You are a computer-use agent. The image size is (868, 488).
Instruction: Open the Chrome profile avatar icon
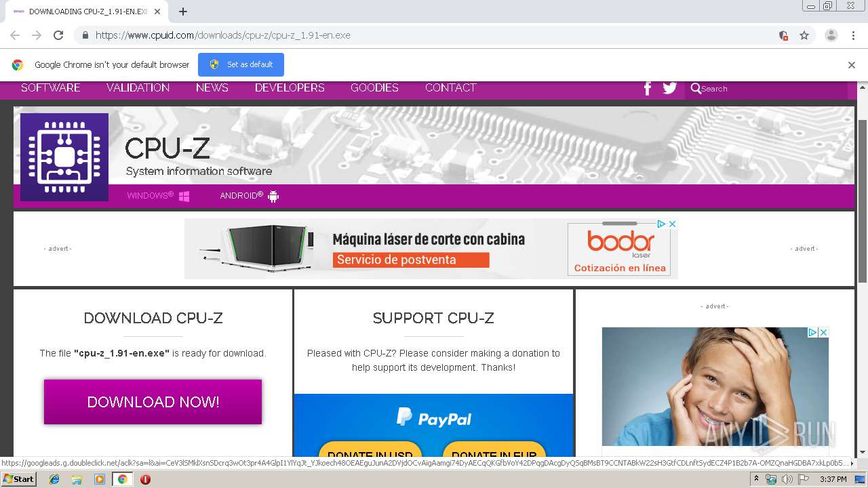click(831, 35)
